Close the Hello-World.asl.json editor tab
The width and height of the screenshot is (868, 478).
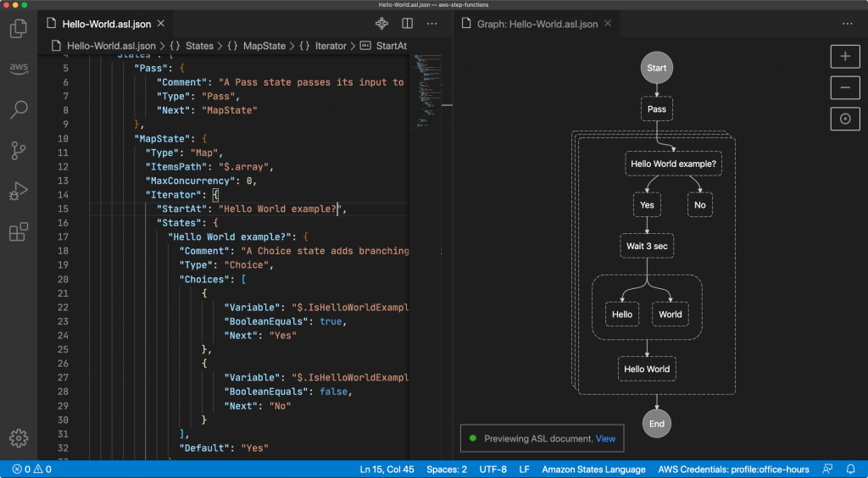click(x=159, y=24)
